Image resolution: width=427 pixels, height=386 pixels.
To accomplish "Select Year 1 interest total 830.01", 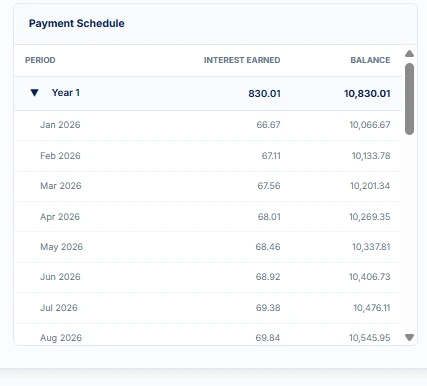I will click(264, 93).
